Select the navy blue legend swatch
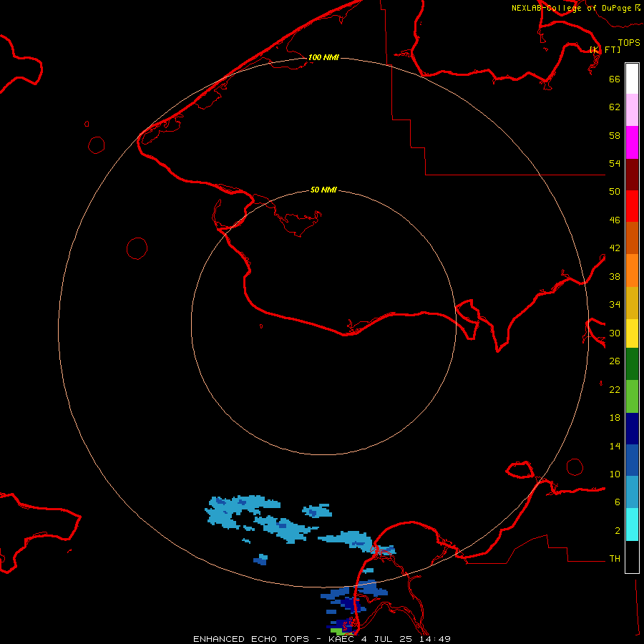The image size is (644, 644). [x=632, y=429]
